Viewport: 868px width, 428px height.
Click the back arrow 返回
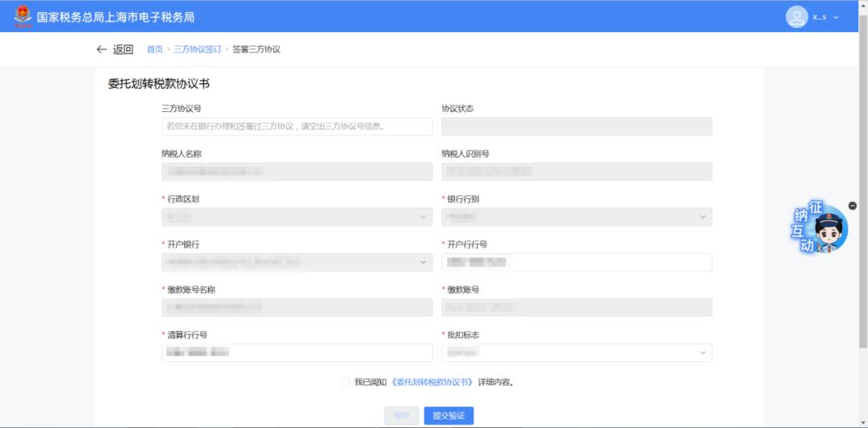114,49
